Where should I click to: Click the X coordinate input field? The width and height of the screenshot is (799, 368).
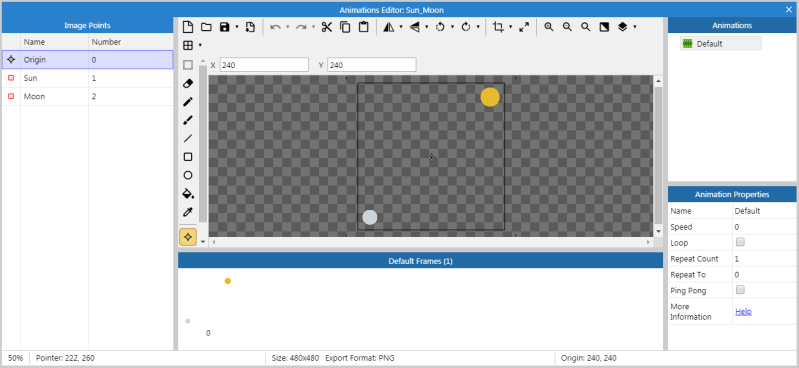click(264, 65)
